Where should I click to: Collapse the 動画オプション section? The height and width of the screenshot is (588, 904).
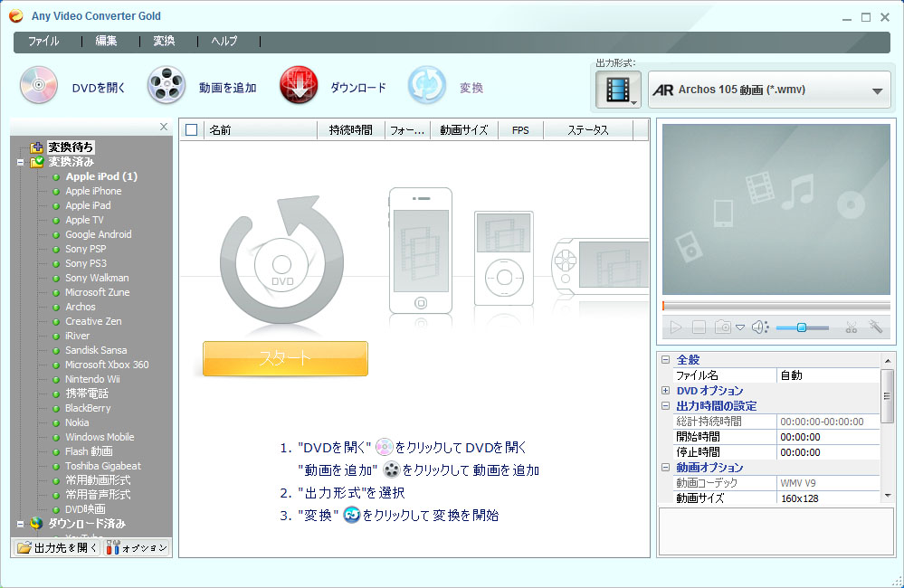coord(665,468)
